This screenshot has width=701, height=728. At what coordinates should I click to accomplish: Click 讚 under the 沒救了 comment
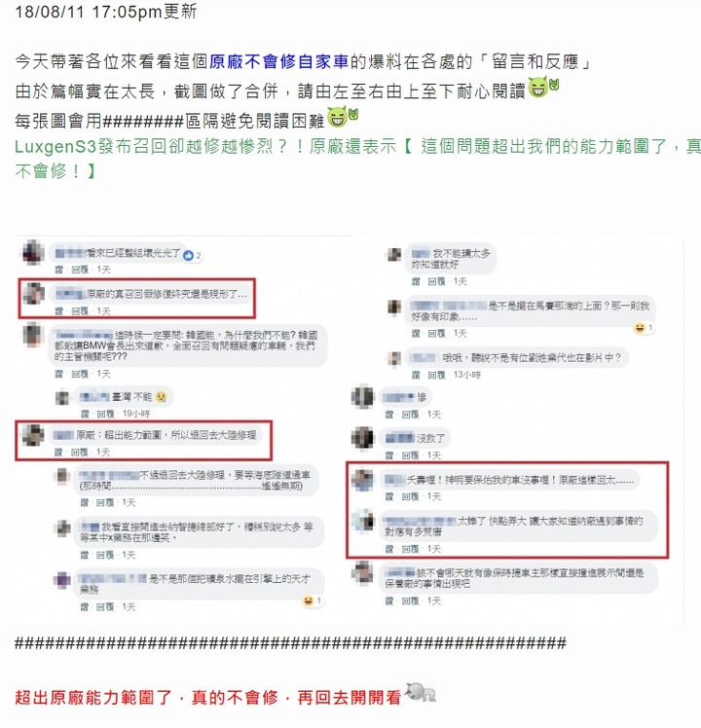[389, 455]
